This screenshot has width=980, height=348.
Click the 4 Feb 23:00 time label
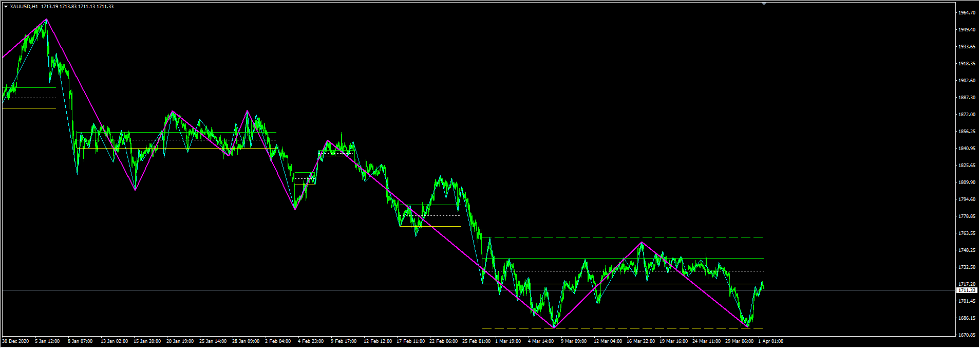pyautogui.click(x=311, y=341)
